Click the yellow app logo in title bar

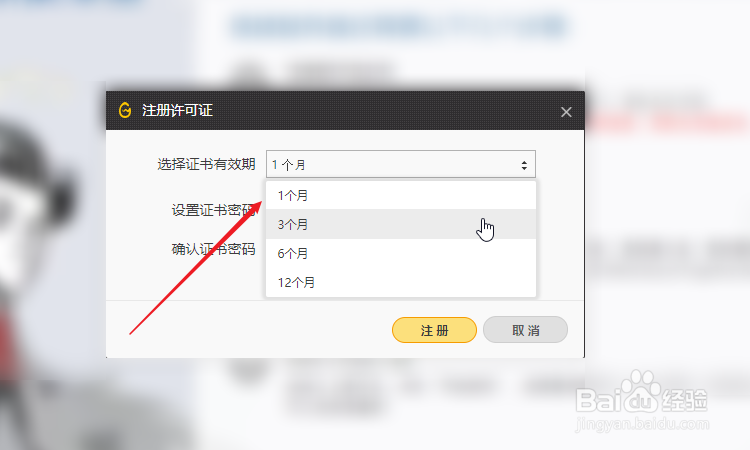click(125, 110)
